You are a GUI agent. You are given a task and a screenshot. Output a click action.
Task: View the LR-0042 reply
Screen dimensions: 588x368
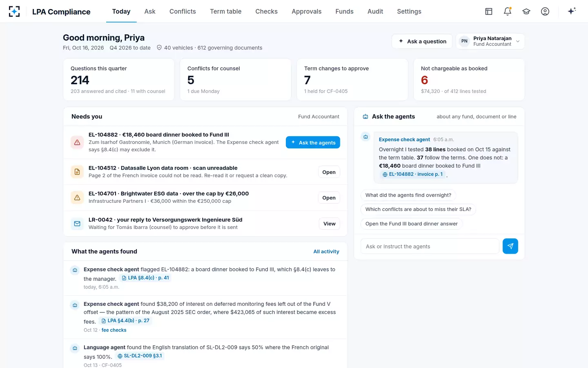tap(329, 224)
